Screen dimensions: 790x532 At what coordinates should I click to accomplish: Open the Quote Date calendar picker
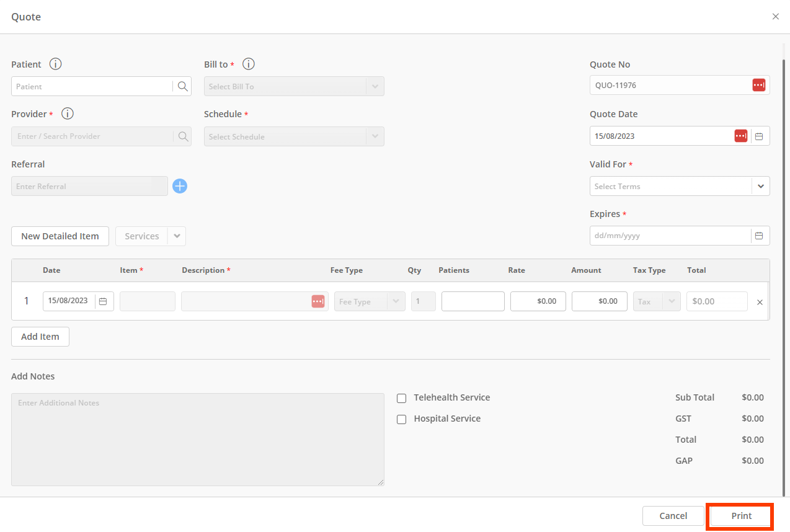759,136
